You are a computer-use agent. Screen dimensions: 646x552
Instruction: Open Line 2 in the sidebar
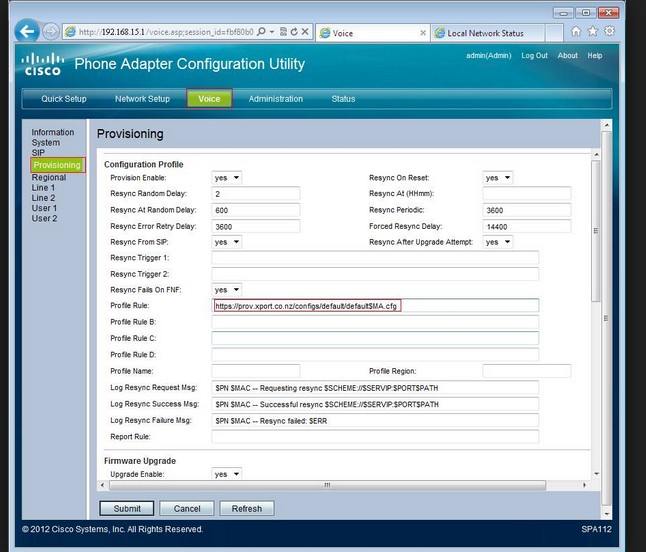[43, 198]
